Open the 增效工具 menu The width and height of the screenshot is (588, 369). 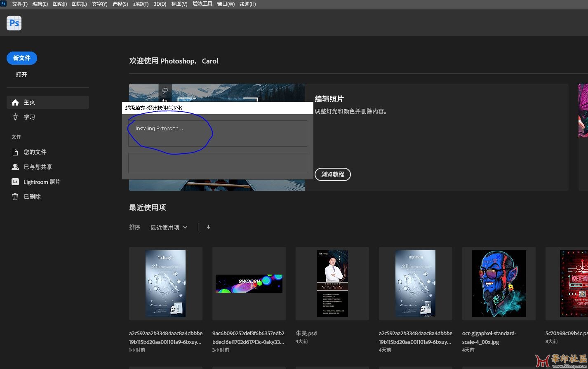[x=202, y=4]
